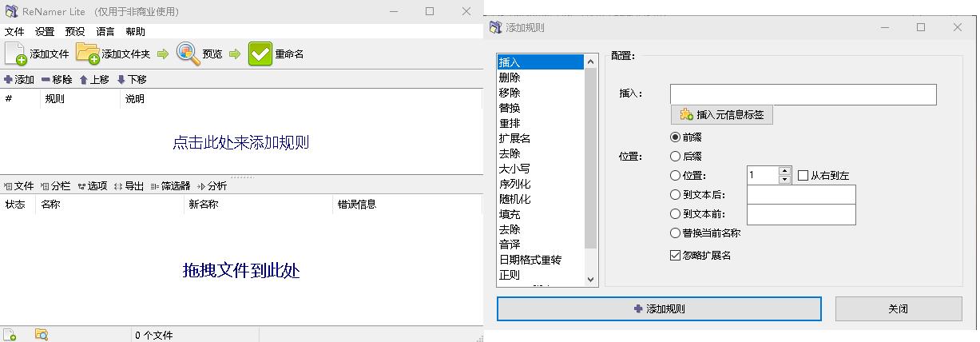Click the rule list scrollbar up arrow
This screenshot has height=342, width=980.
pyautogui.click(x=591, y=62)
